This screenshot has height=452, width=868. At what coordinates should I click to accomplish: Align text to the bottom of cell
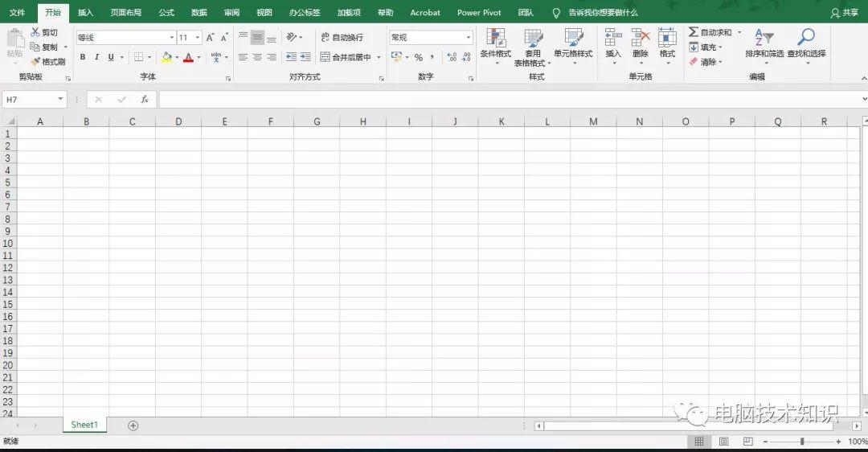tap(272, 38)
